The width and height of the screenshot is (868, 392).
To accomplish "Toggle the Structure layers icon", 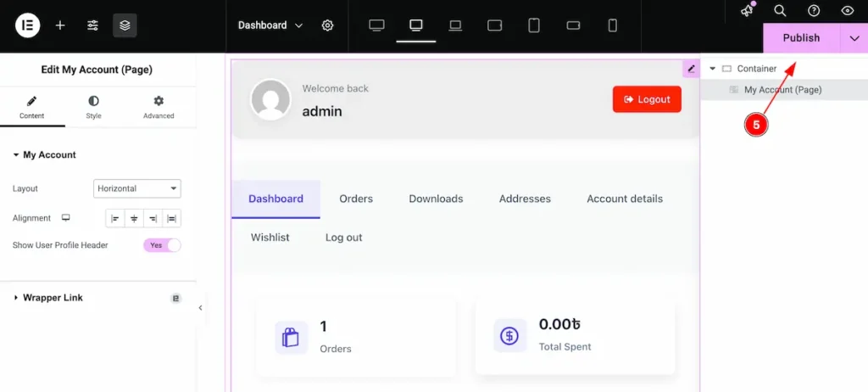I will coord(125,25).
